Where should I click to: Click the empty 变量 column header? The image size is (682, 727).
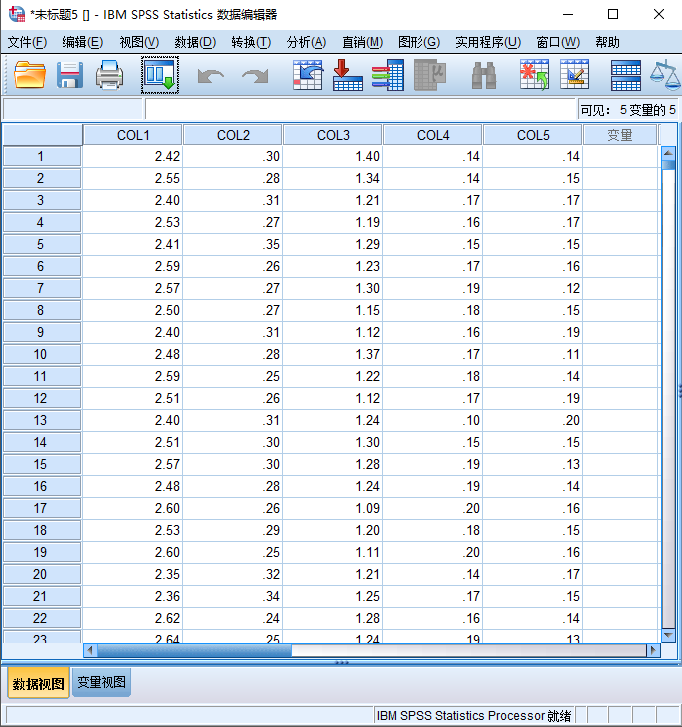(x=620, y=135)
